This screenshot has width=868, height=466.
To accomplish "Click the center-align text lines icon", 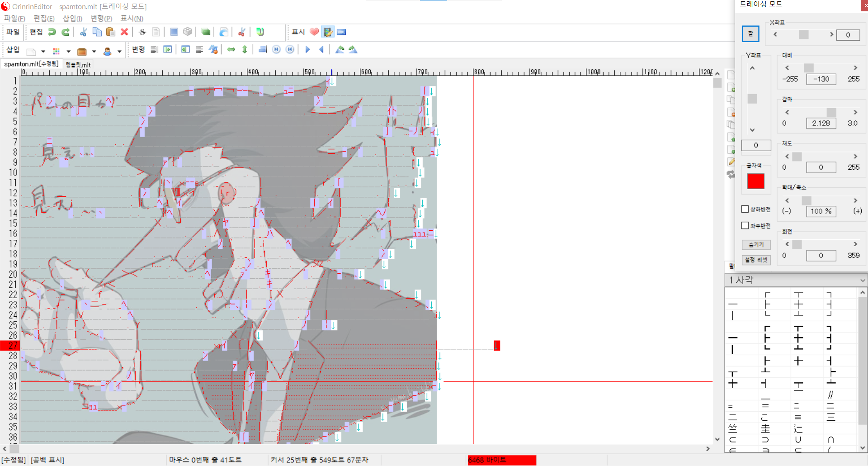I will point(199,49).
